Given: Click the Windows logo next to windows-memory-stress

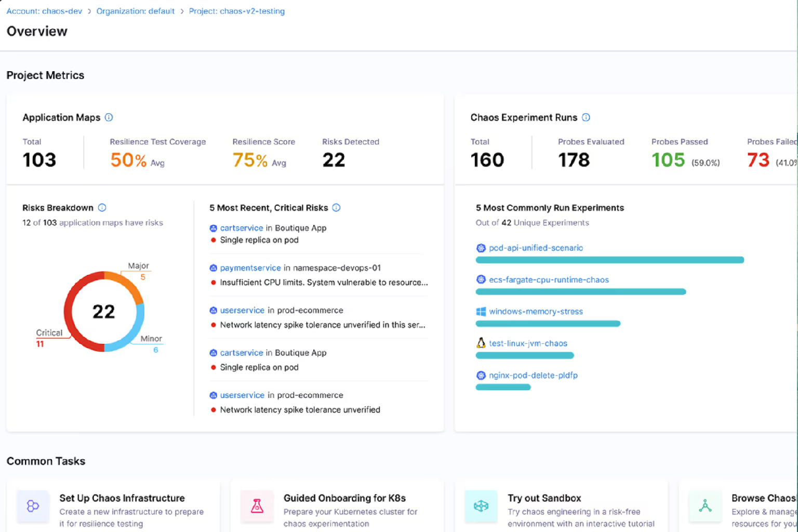Looking at the screenshot, I should coord(481,311).
